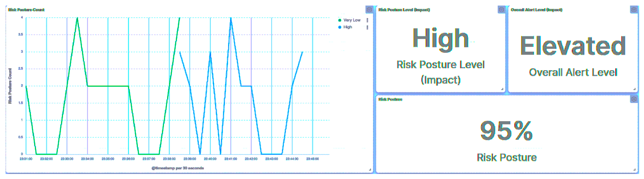Click the 23:39:00 time axis label
Image resolution: width=644 pixels, height=179 pixels.
click(x=190, y=159)
